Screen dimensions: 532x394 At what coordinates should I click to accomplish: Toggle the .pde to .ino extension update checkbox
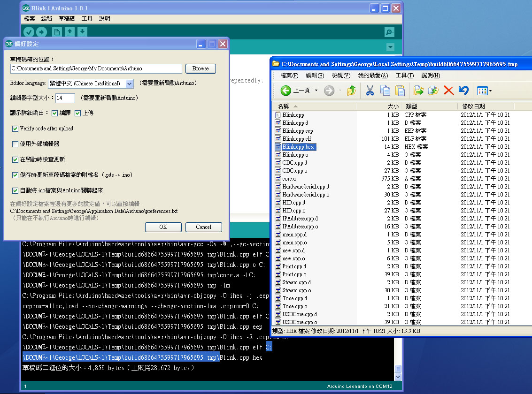pyautogui.click(x=15, y=175)
